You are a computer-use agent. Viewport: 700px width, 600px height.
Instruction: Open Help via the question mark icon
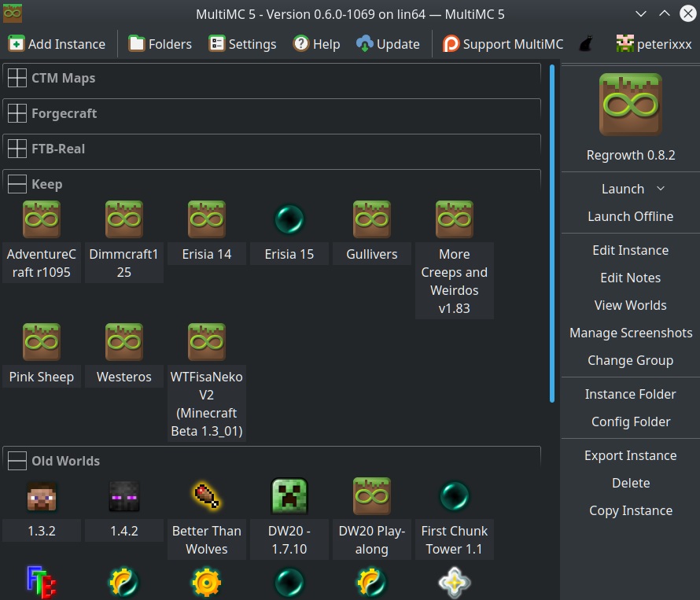click(300, 44)
